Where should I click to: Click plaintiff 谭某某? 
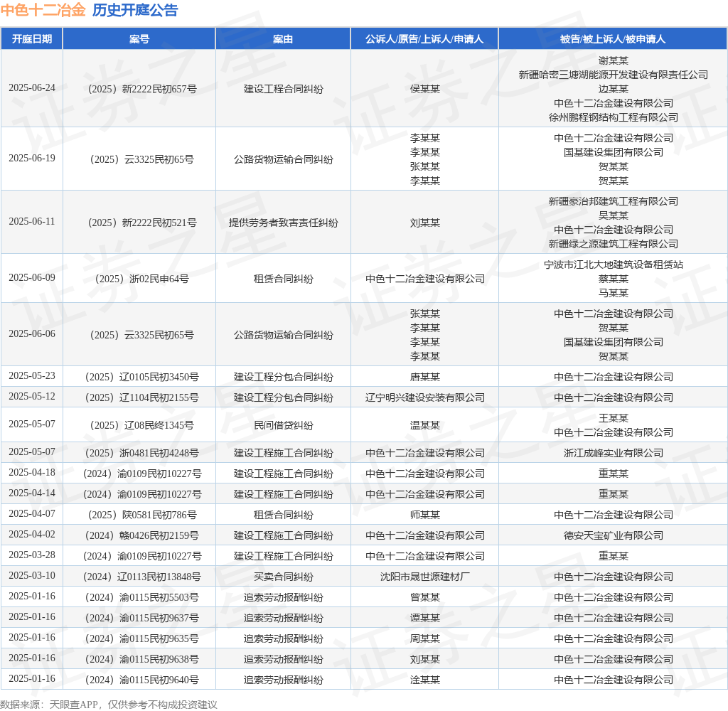coord(425,618)
